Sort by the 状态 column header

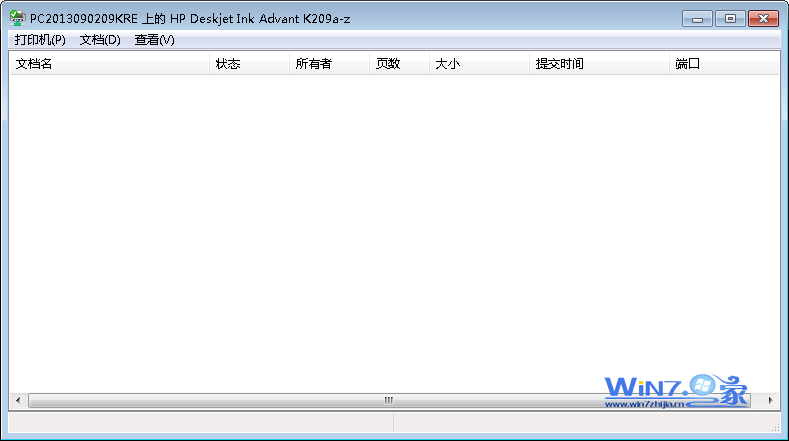tap(249, 64)
